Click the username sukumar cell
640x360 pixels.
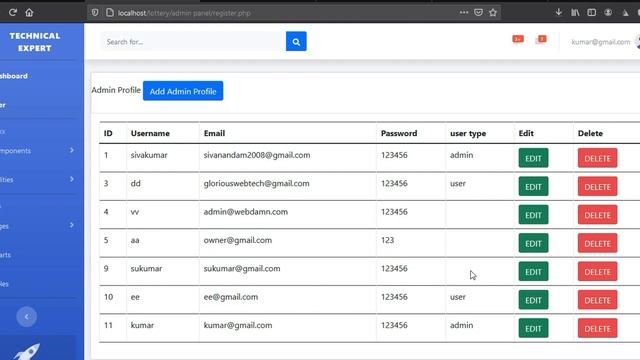pos(146,269)
